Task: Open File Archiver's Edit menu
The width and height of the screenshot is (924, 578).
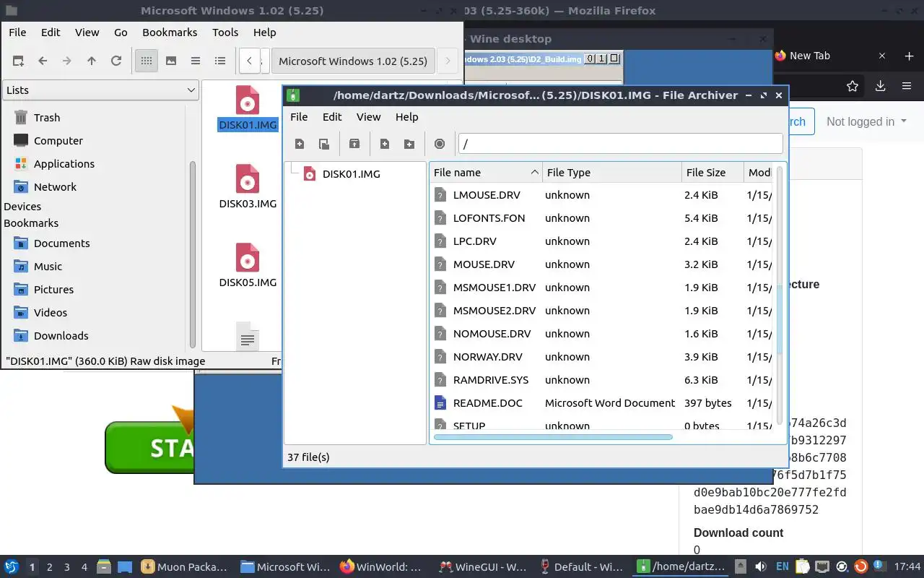Action: pyautogui.click(x=332, y=117)
